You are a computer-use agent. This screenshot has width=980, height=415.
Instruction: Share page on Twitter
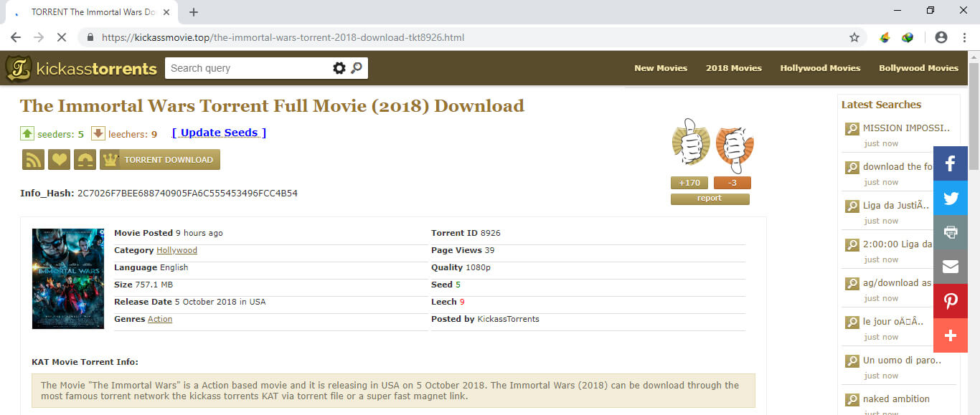pyautogui.click(x=951, y=198)
